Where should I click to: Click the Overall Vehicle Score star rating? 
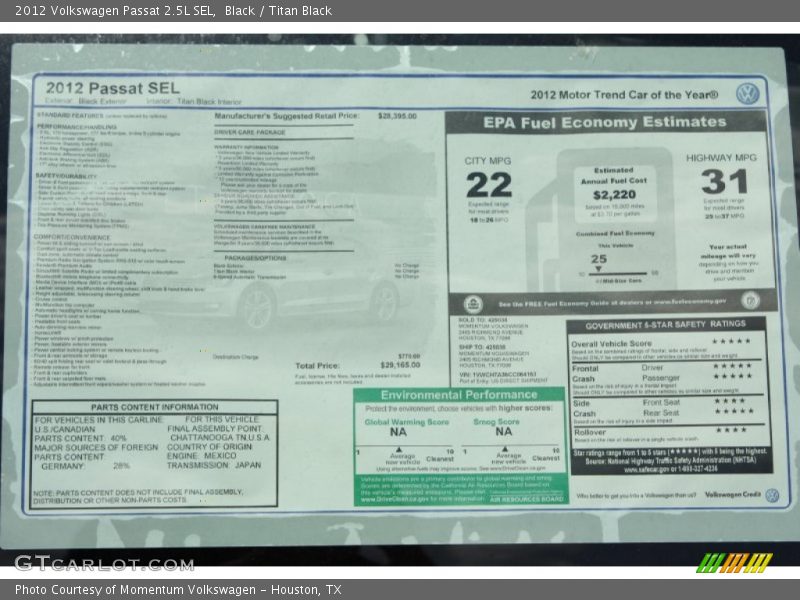(x=730, y=342)
